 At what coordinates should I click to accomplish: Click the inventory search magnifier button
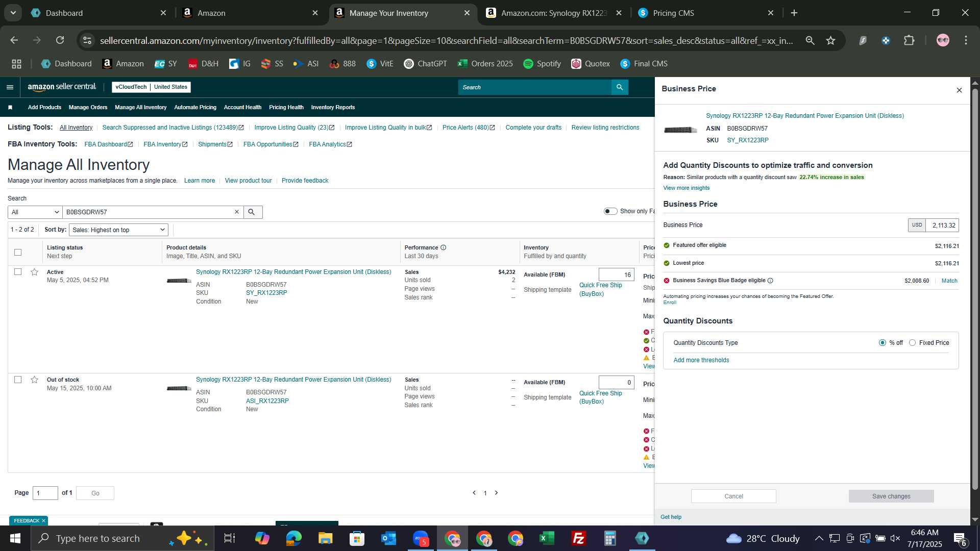[253, 212]
